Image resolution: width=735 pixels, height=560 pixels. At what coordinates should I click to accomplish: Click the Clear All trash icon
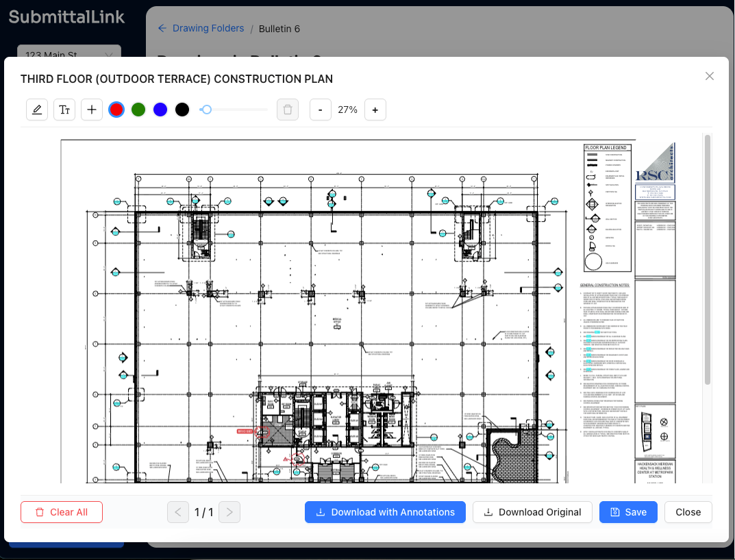tap(40, 512)
